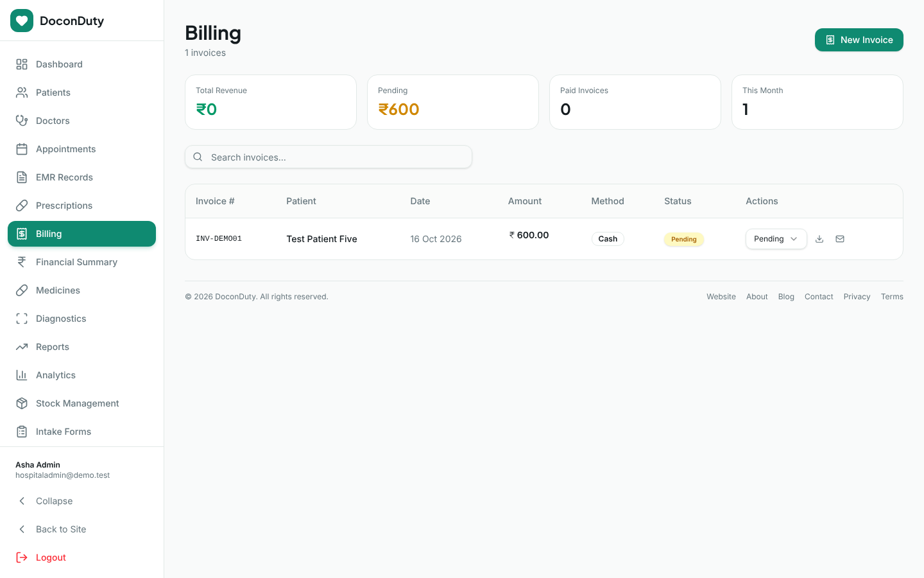Image resolution: width=924 pixels, height=578 pixels.
Task: Click the Financial Summary rupee icon
Action: click(22, 262)
